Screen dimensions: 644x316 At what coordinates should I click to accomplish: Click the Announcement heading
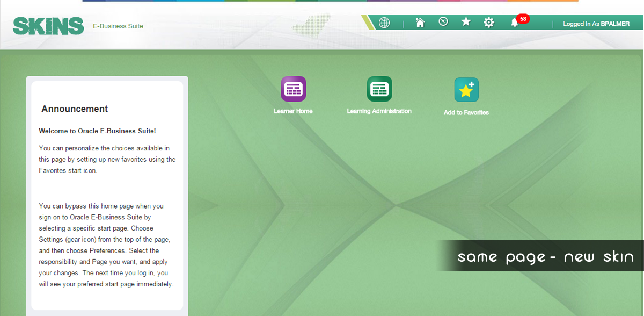75,109
